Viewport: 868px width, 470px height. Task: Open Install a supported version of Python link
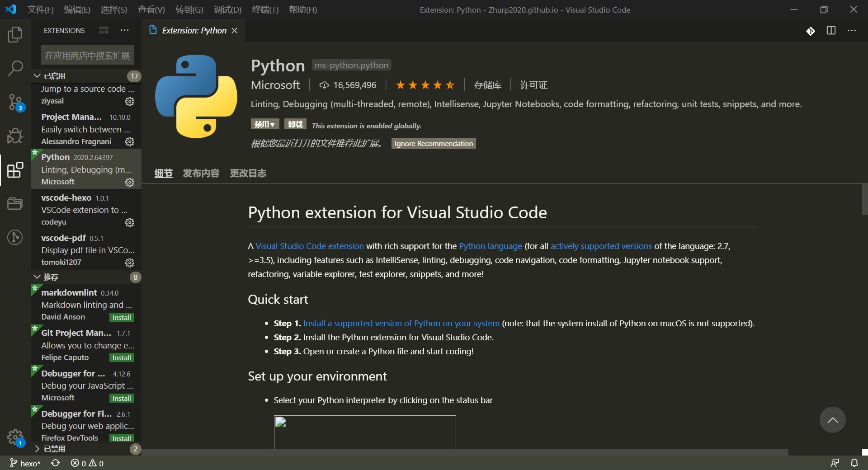[401, 323]
